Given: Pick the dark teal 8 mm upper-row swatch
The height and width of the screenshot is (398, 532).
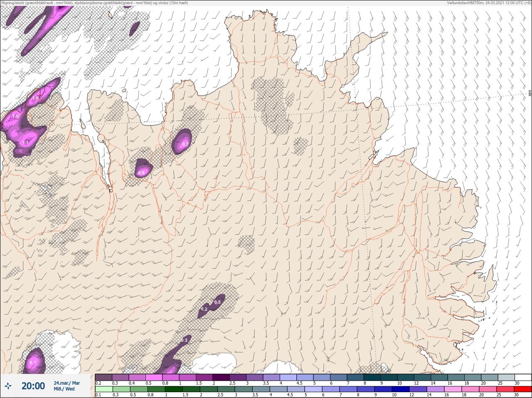Looking at the screenshot, I should coord(372,377).
